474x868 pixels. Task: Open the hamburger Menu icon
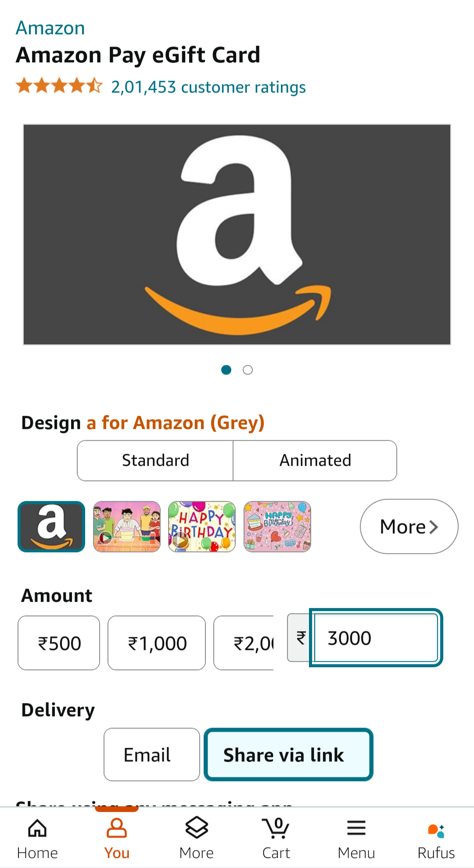point(356,828)
